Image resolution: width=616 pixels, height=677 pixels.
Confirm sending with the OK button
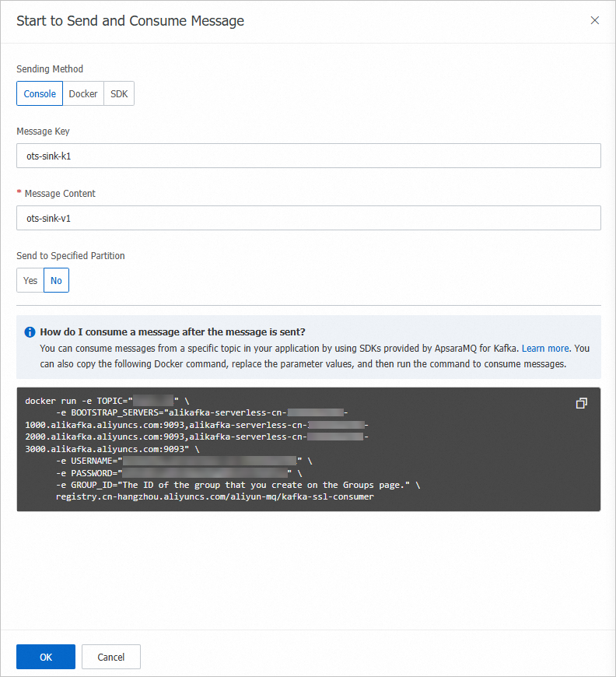[x=46, y=657]
